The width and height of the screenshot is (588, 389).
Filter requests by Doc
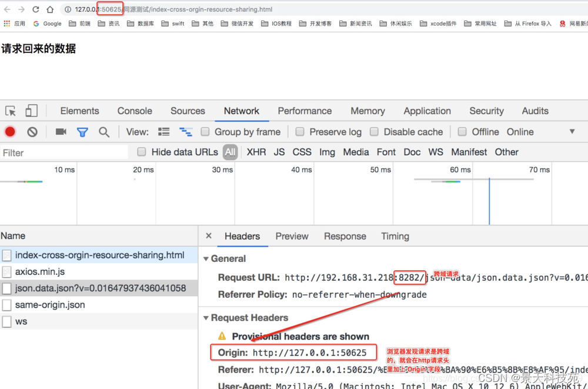point(412,152)
